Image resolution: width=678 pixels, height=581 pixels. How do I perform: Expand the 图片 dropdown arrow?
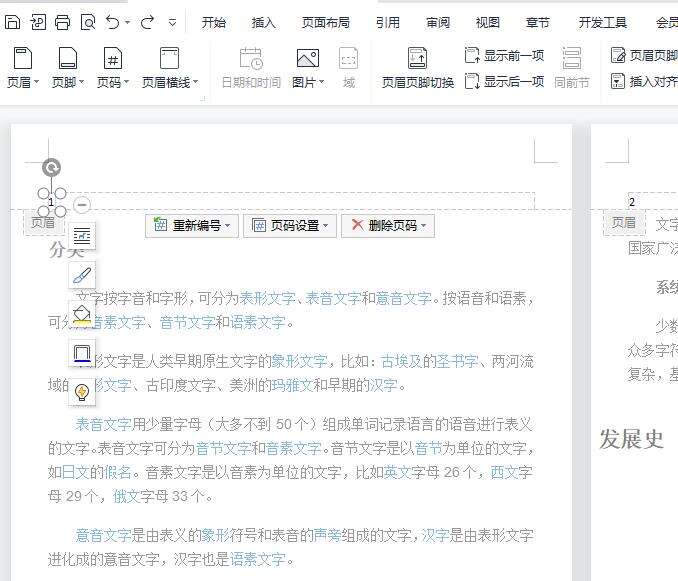tap(321, 81)
